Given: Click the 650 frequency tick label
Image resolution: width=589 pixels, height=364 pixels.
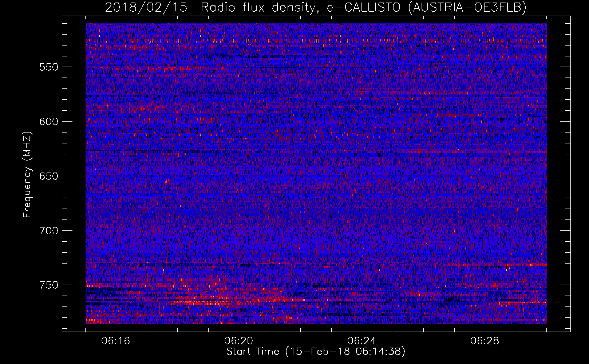Looking at the screenshot, I should coord(49,176).
